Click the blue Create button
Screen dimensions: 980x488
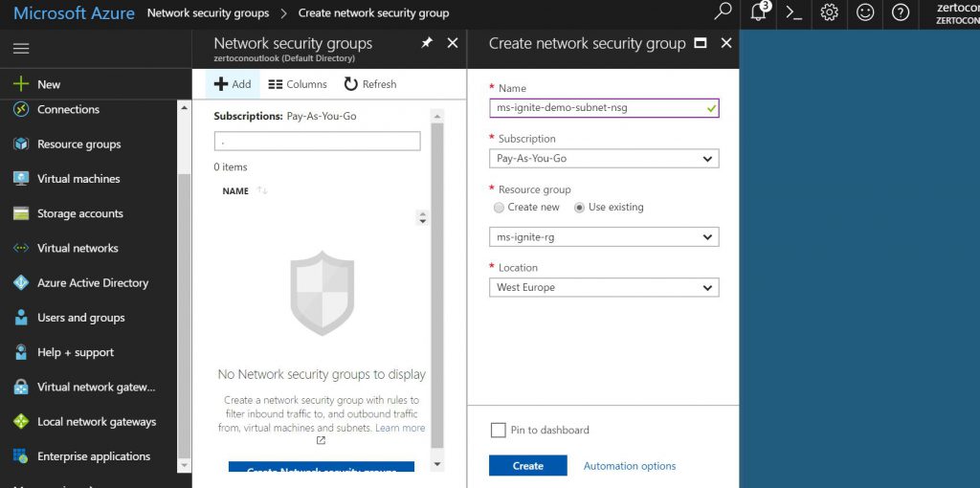[x=528, y=466]
